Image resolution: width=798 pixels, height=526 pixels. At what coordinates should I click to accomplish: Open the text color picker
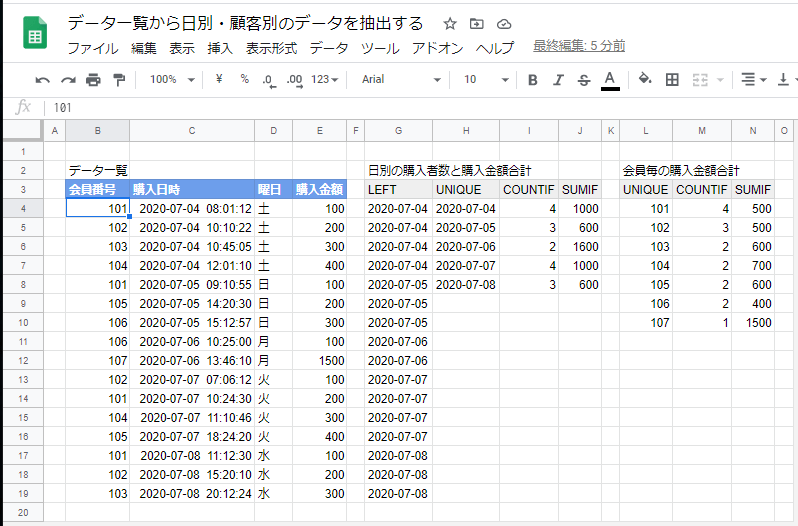pos(610,80)
